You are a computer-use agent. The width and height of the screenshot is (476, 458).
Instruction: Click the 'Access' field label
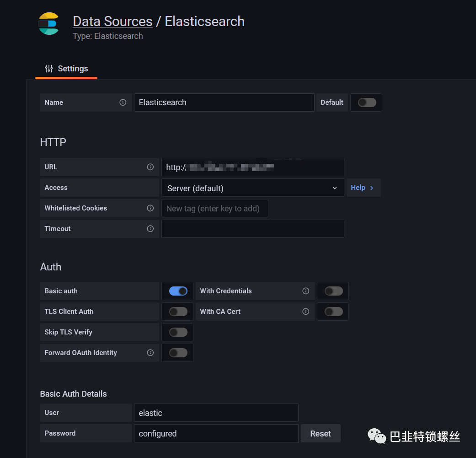[56, 188]
